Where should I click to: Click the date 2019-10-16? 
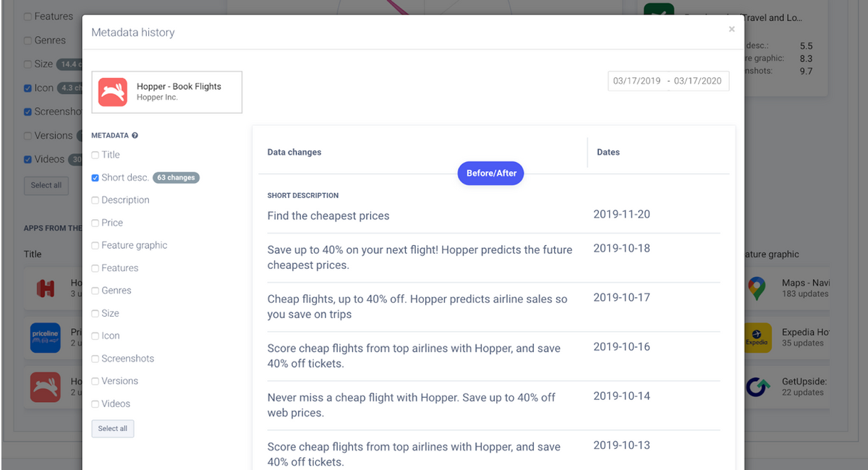pyautogui.click(x=622, y=347)
